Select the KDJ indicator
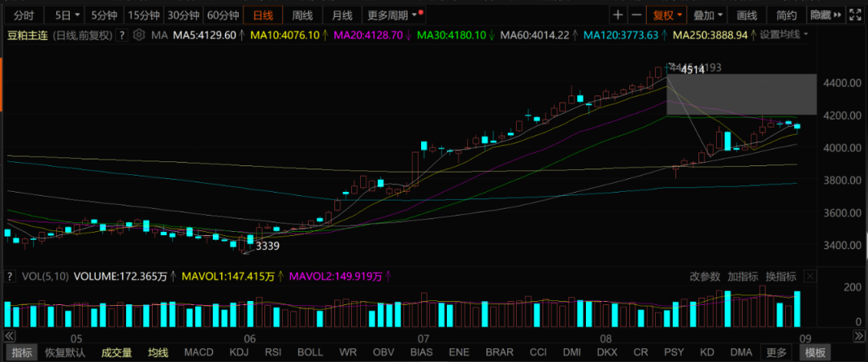 point(240,352)
